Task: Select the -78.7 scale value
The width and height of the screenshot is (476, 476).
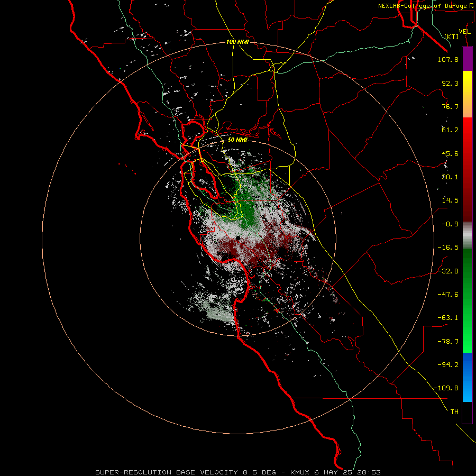Action: coord(448,342)
